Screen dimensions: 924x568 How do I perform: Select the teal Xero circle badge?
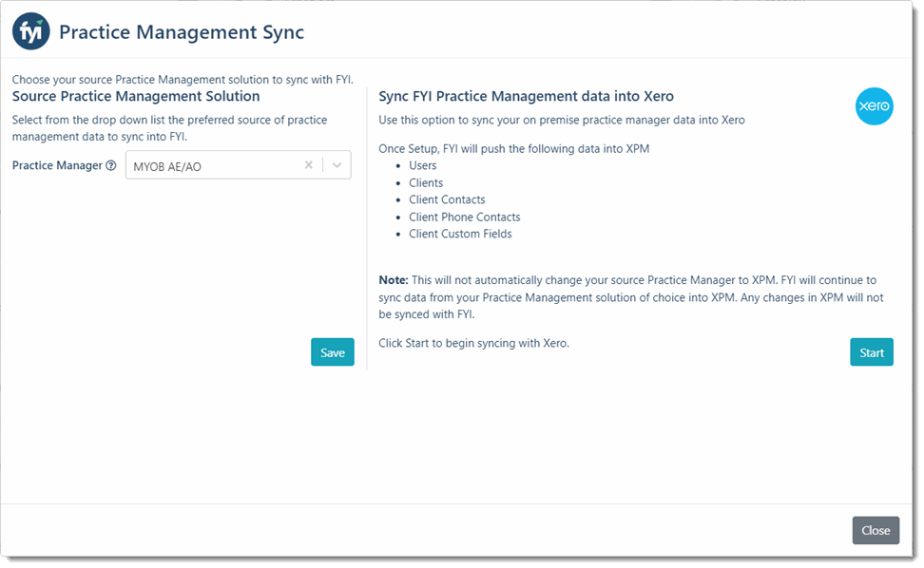(x=872, y=106)
